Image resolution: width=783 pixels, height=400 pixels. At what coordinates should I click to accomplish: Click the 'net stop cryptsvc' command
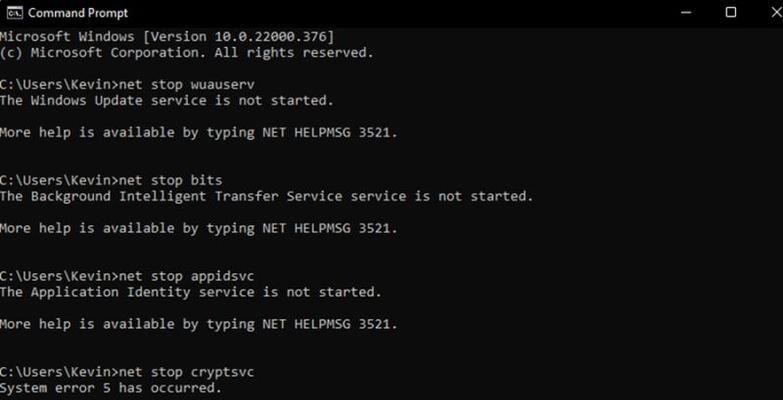tap(187, 372)
